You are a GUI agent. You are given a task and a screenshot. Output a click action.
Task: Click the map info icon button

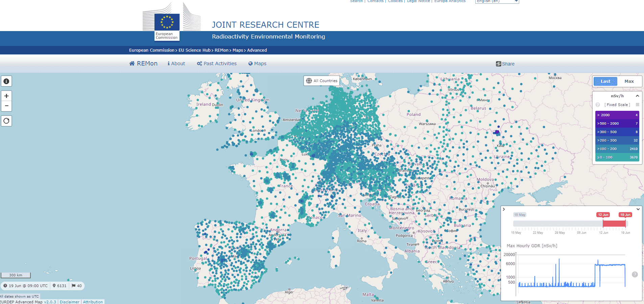tap(6, 81)
